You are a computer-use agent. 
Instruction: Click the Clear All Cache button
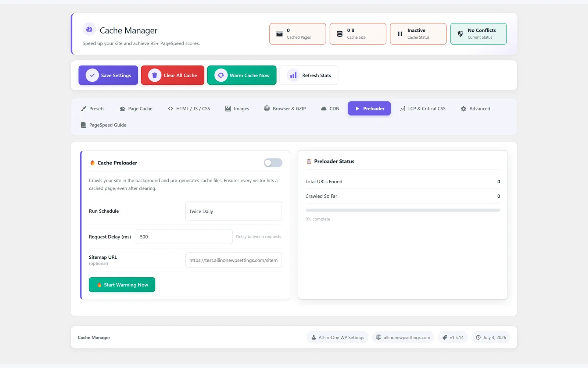[172, 75]
